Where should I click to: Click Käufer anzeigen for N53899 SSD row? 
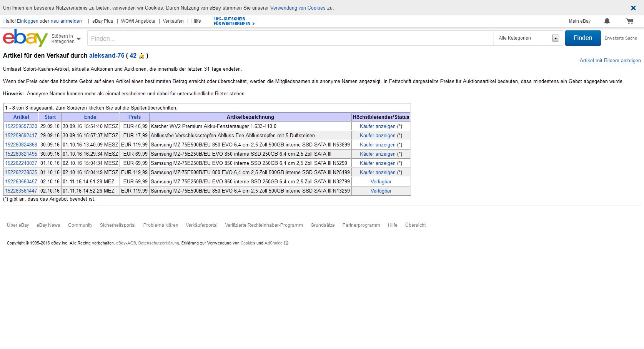point(378,145)
